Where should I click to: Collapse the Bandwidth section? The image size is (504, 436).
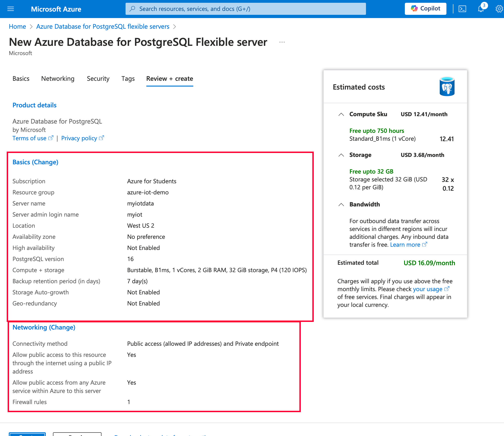pyautogui.click(x=341, y=205)
